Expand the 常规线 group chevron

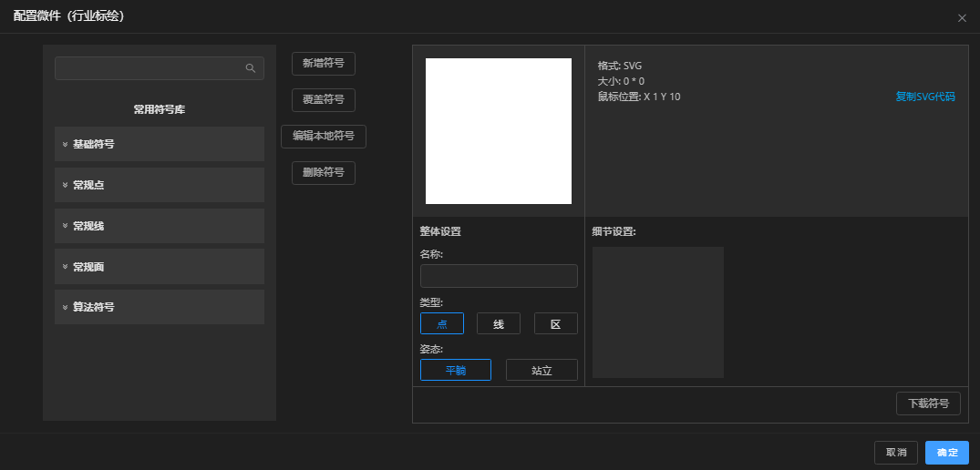pos(65,225)
